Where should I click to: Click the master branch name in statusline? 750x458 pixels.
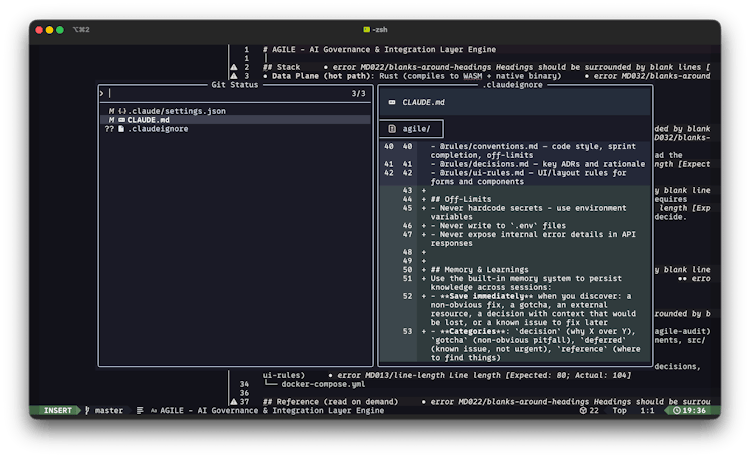tap(109, 410)
